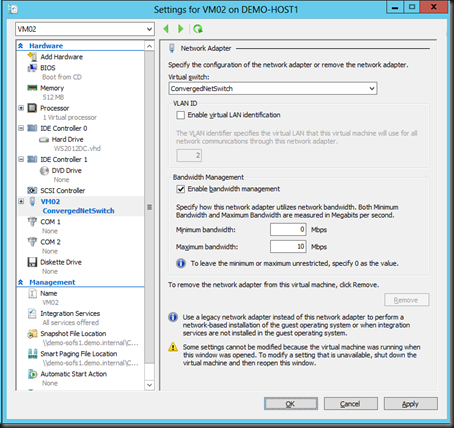Uncheck Enable bandwidth management

pyautogui.click(x=180, y=189)
